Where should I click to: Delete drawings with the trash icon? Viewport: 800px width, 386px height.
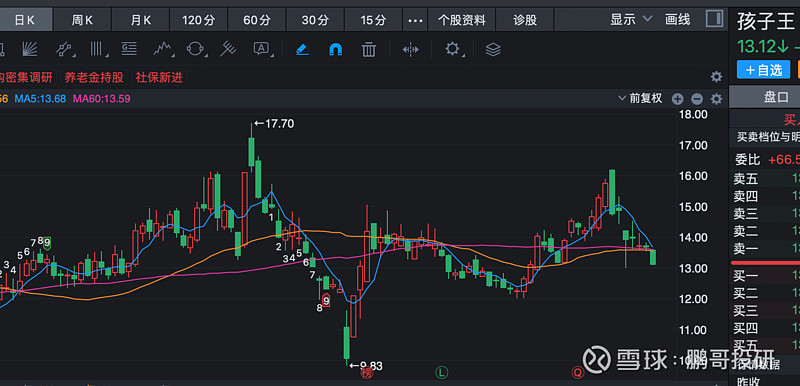point(368,49)
